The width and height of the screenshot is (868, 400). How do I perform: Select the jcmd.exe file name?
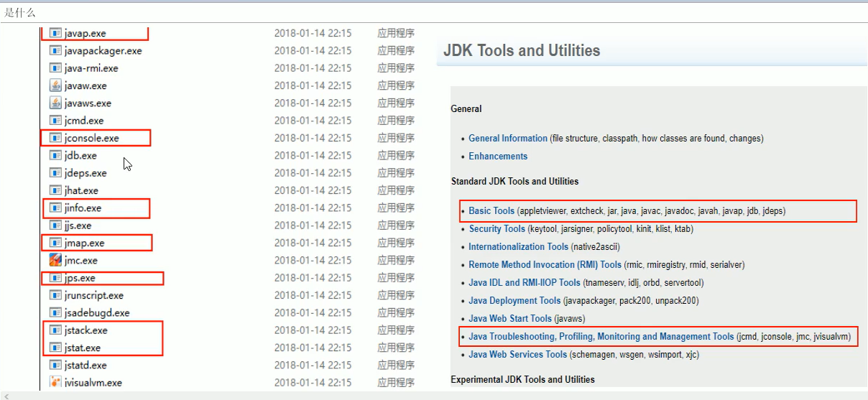(x=84, y=120)
